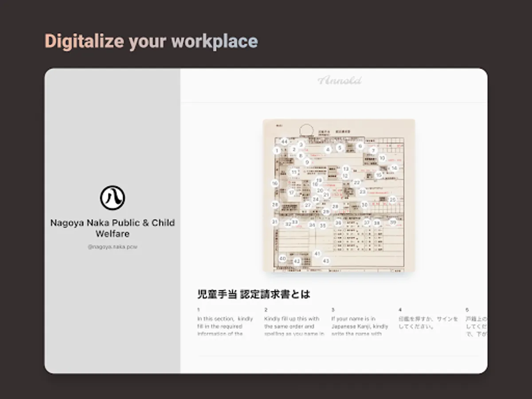Open annotation marker 39 on the form
532x399 pixels.
(x=393, y=222)
